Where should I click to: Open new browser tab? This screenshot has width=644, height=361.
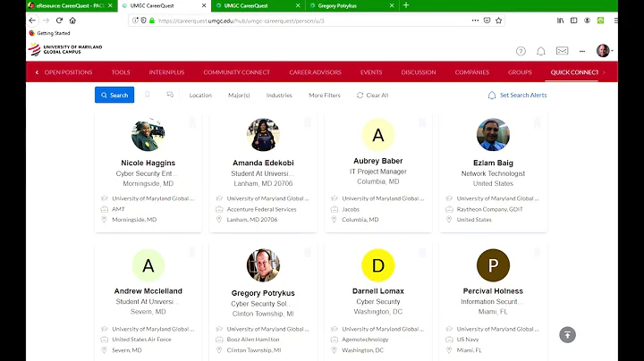pyautogui.click(x=406, y=5)
